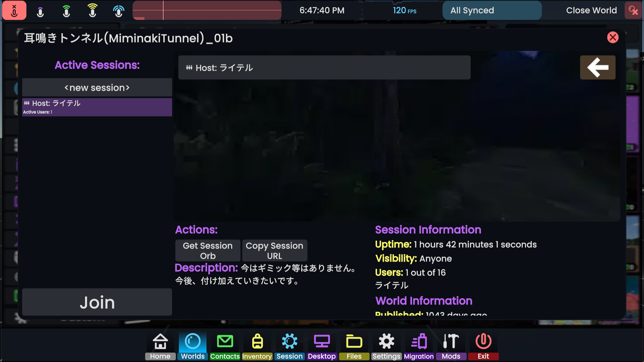This screenshot has width=644, height=362.
Task: Select the broadcast voice mode microphone
Action: 118,11
